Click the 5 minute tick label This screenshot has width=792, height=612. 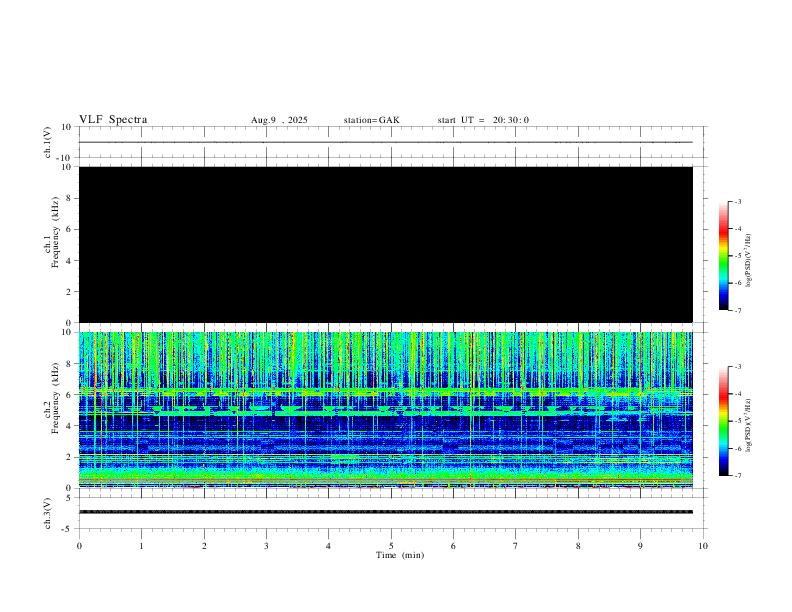point(391,546)
